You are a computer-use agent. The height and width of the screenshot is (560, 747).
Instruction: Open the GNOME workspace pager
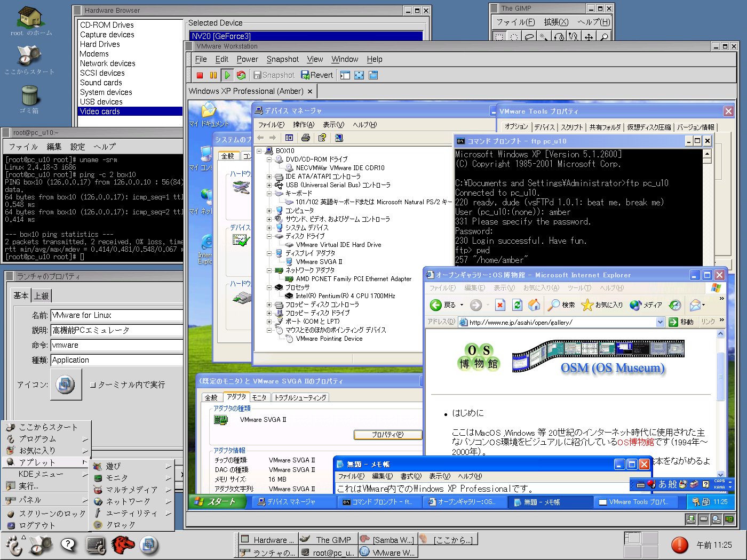pos(640,545)
